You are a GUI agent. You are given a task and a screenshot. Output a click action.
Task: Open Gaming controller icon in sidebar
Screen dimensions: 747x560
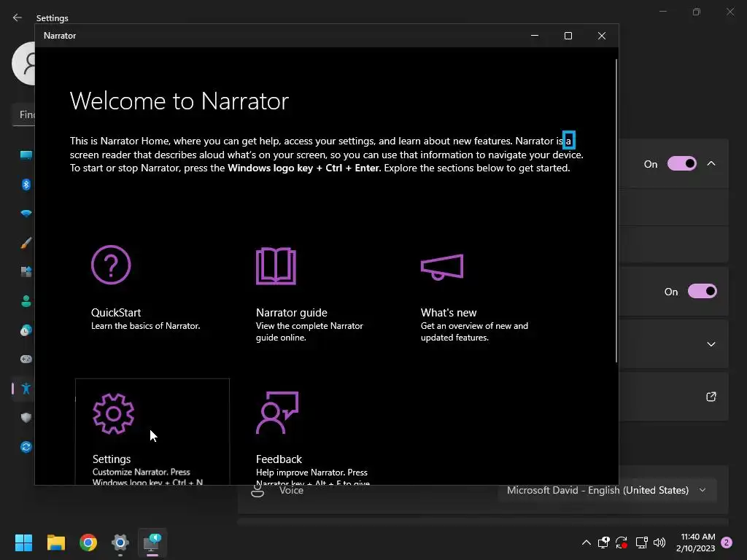[x=26, y=359]
